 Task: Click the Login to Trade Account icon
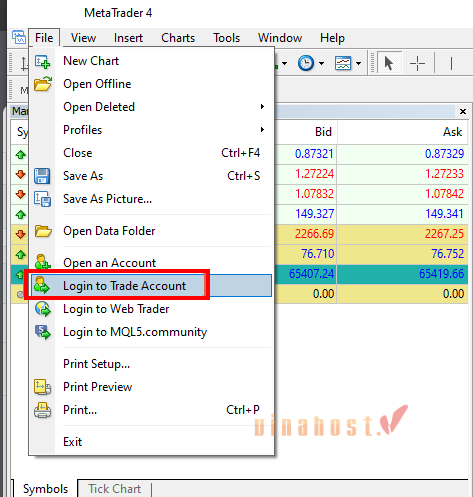[42, 286]
